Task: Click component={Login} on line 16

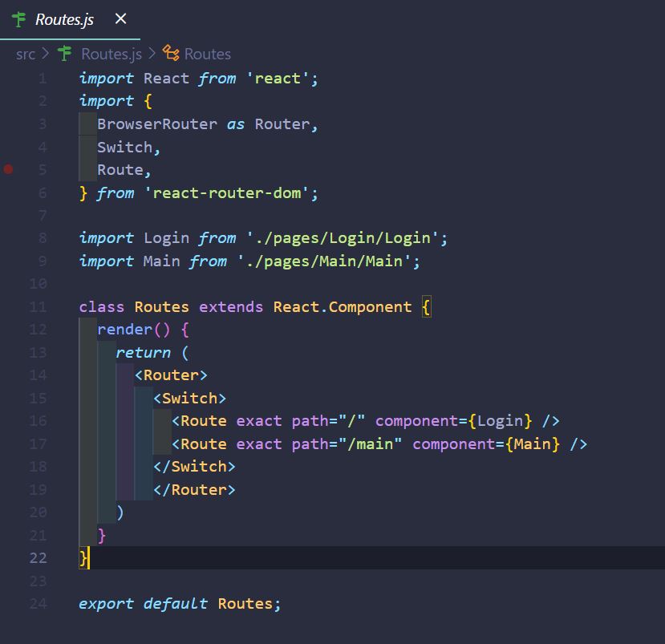Action: [453, 421]
